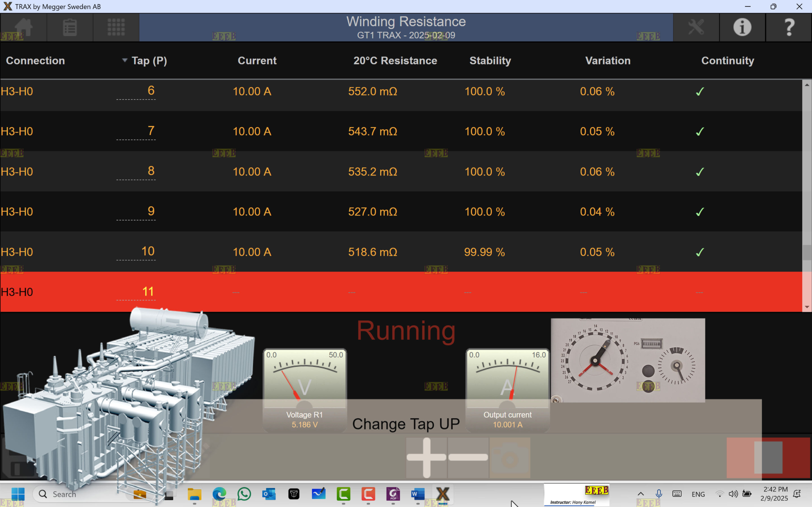Open the wrench tools settings icon
The width and height of the screenshot is (812, 507).
pos(696,27)
